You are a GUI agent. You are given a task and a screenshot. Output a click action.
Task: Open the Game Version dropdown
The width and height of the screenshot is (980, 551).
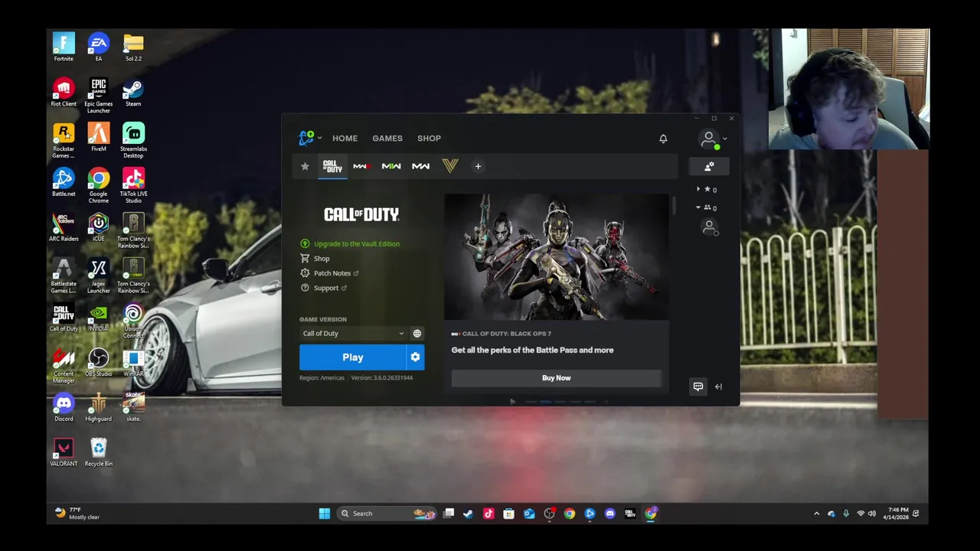(x=353, y=334)
